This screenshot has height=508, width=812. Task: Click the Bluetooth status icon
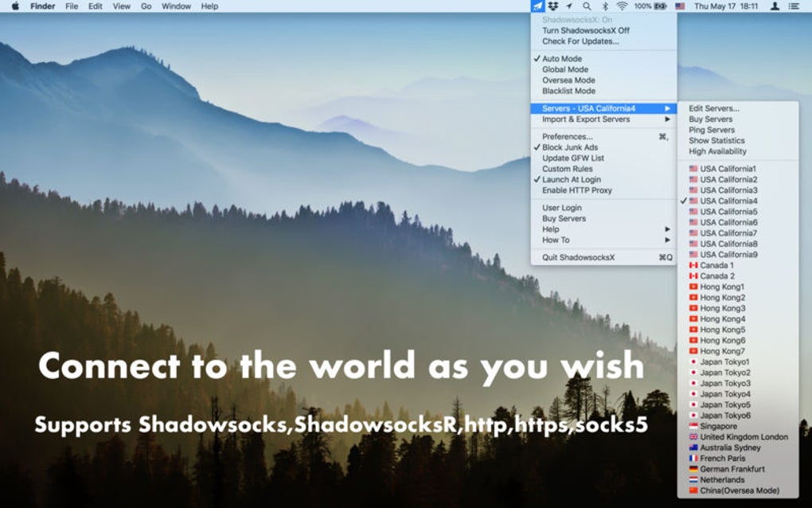point(605,6)
